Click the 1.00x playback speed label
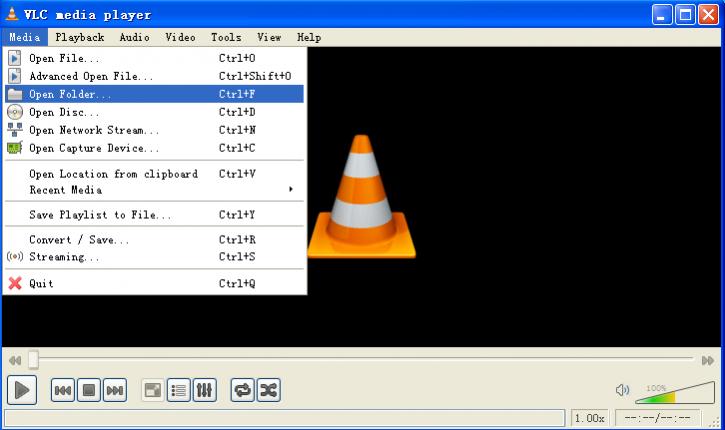Image resolution: width=725 pixels, height=430 pixels. pyautogui.click(x=590, y=418)
